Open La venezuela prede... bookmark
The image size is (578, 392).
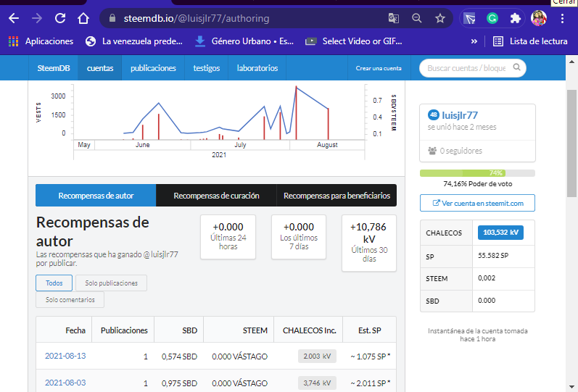134,41
